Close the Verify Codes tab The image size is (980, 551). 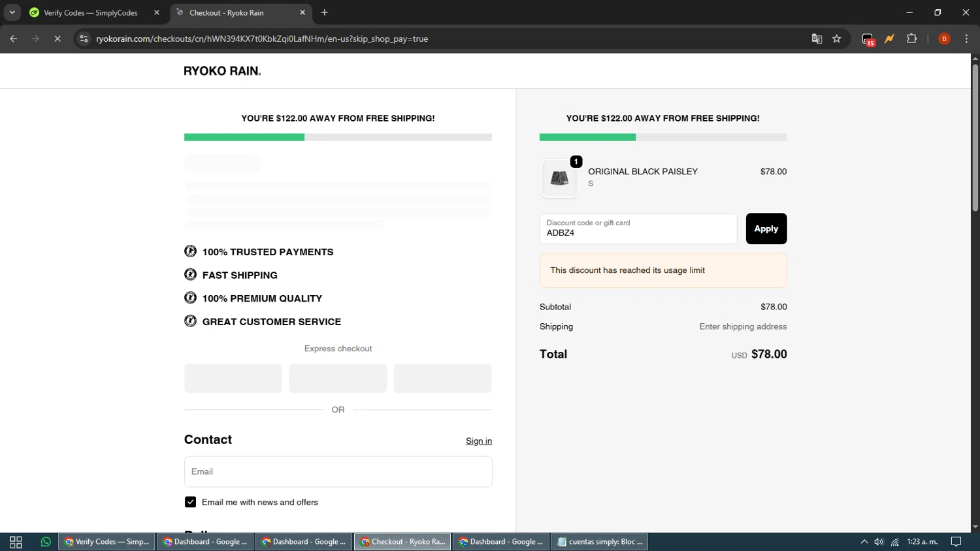[x=157, y=12]
